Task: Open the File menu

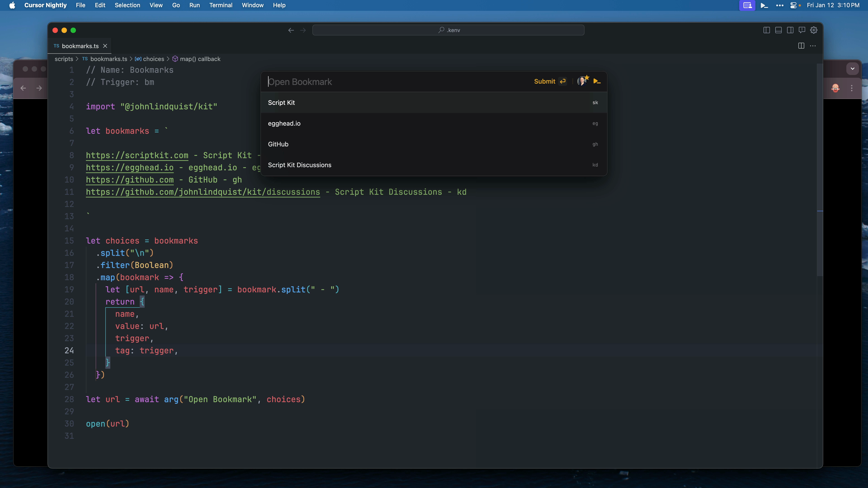Action: pyautogui.click(x=80, y=5)
